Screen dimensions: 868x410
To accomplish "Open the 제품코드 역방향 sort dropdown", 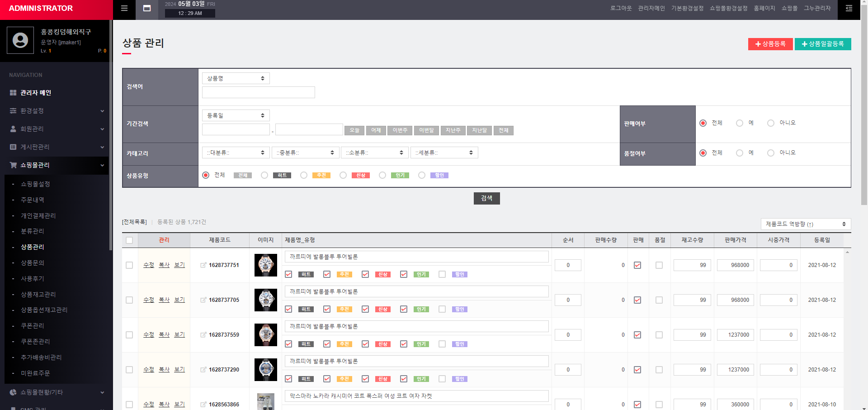I will coord(806,224).
